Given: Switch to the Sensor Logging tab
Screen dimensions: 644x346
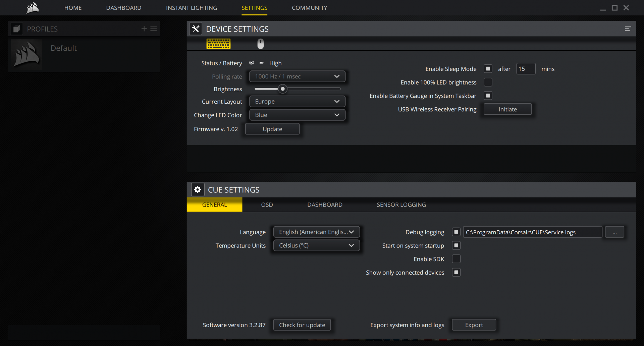Looking at the screenshot, I should click(x=401, y=205).
